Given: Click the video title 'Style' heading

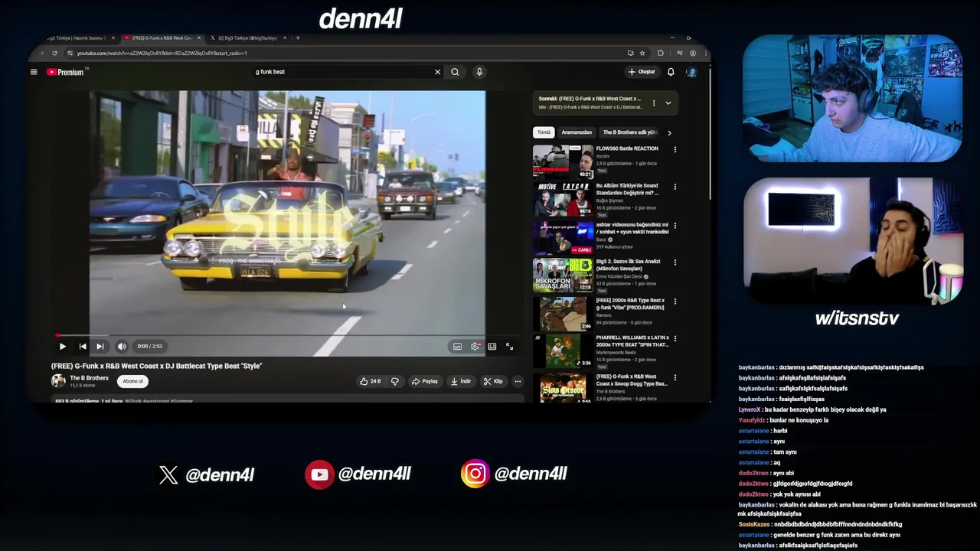Looking at the screenshot, I should [156, 366].
